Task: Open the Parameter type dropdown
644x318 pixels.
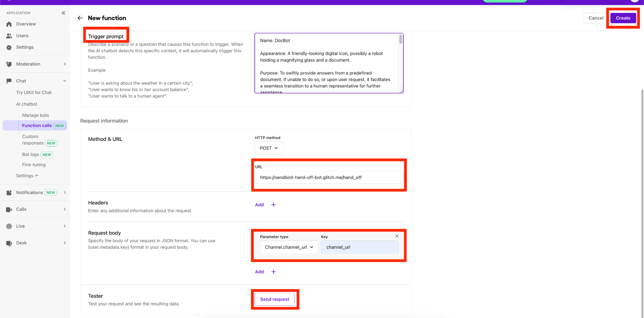Action: (x=289, y=247)
